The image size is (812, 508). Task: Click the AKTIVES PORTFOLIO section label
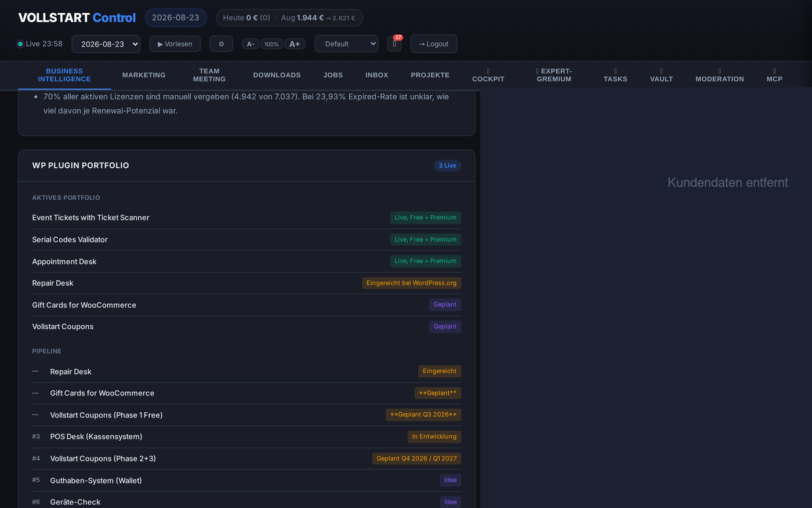pos(66,198)
